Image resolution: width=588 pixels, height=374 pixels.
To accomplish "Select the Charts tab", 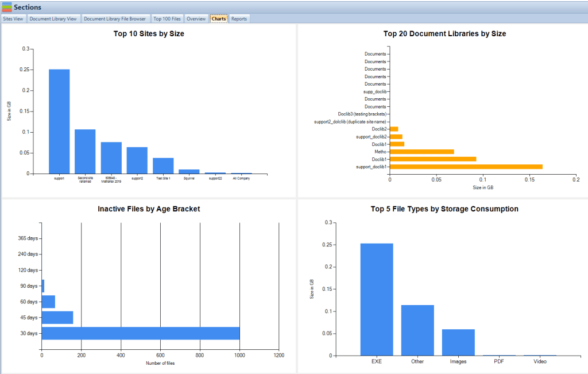I will (218, 19).
